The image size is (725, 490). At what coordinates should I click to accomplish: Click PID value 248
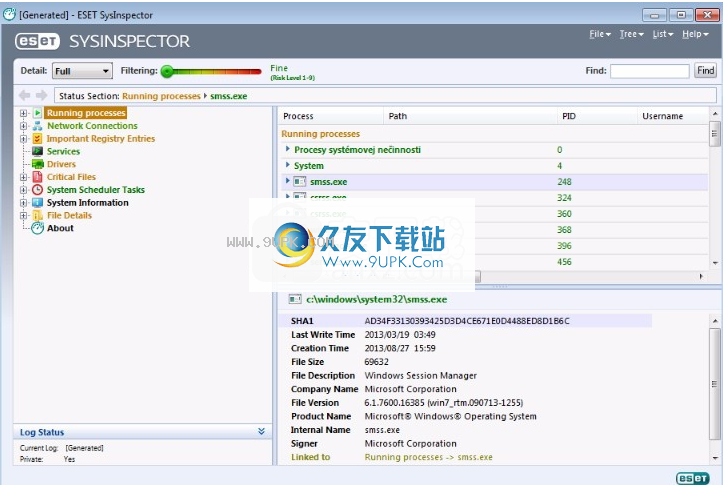coord(564,182)
